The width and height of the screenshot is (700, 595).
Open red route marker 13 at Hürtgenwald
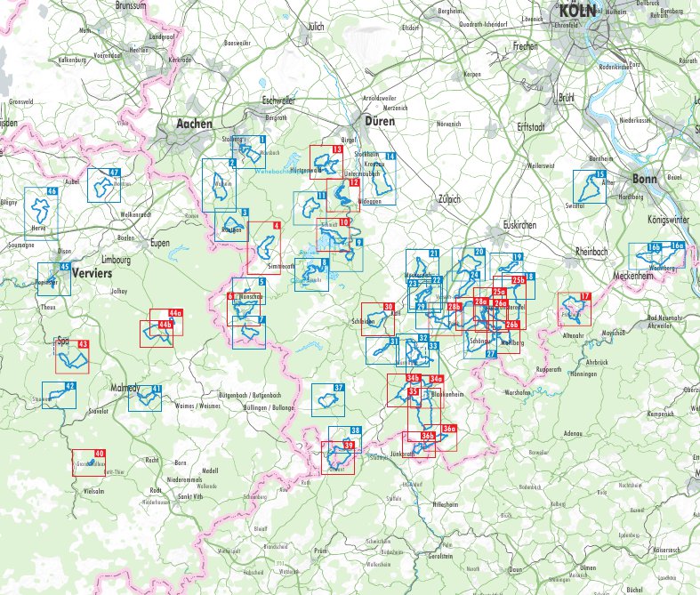pos(326,163)
